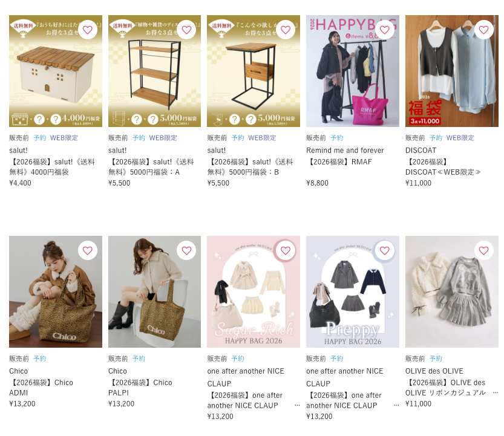
Task: Click heart icon on Sugar Rich Happy Bag
Action: pos(286,250)
